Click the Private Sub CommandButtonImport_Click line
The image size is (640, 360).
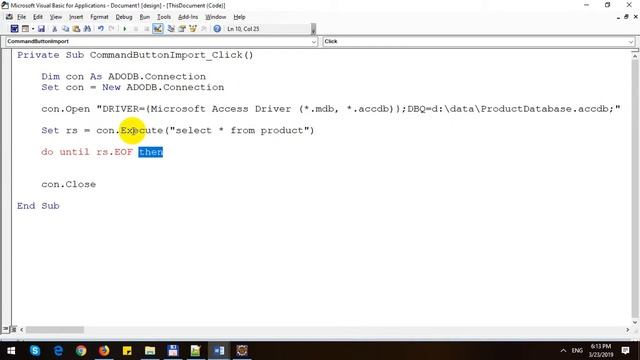[x=135, y=55]
